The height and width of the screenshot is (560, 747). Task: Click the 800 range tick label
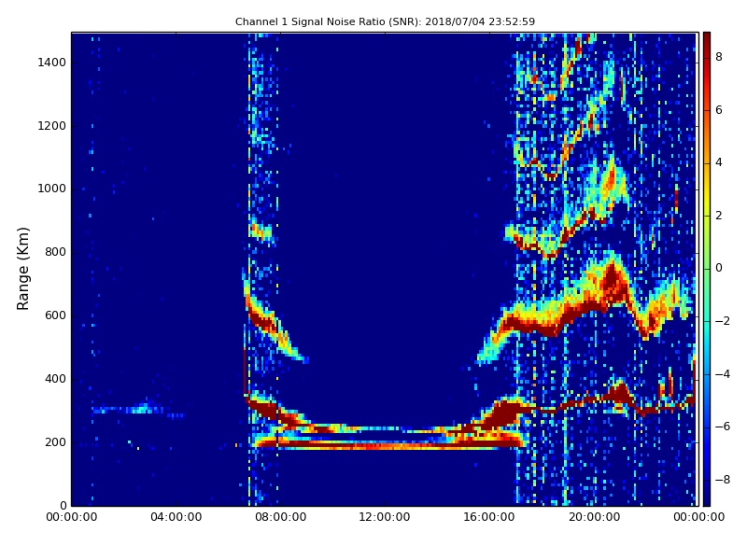(55, 252)
